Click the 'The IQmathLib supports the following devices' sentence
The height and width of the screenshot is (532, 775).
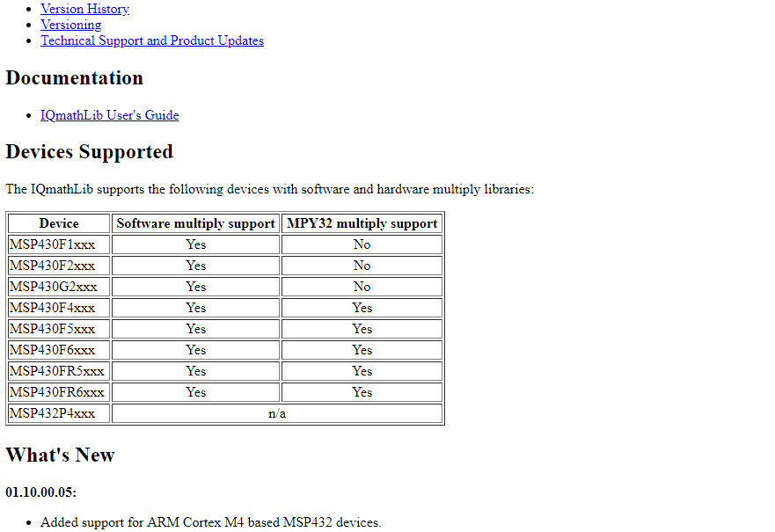click(x=270, y=189)
